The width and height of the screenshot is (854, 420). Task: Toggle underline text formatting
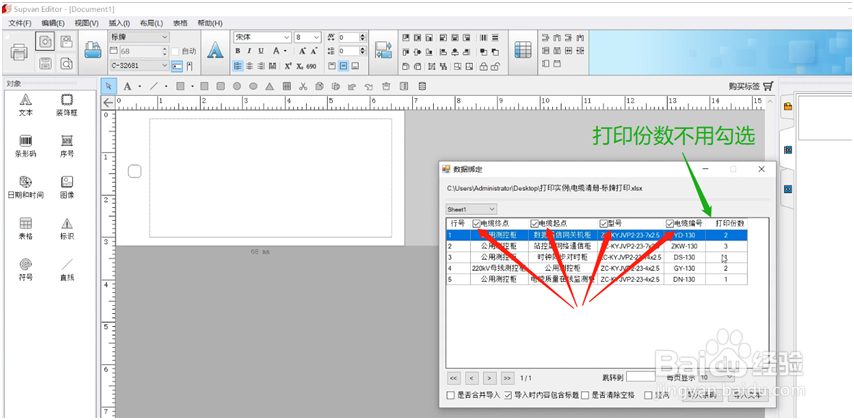click(x=261, y=51)
